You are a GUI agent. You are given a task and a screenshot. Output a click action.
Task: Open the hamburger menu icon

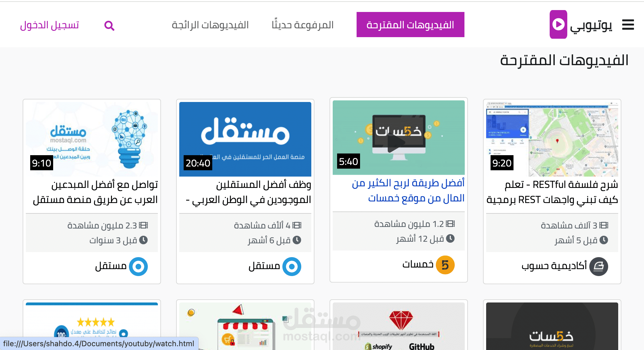[x=628, y=25]
